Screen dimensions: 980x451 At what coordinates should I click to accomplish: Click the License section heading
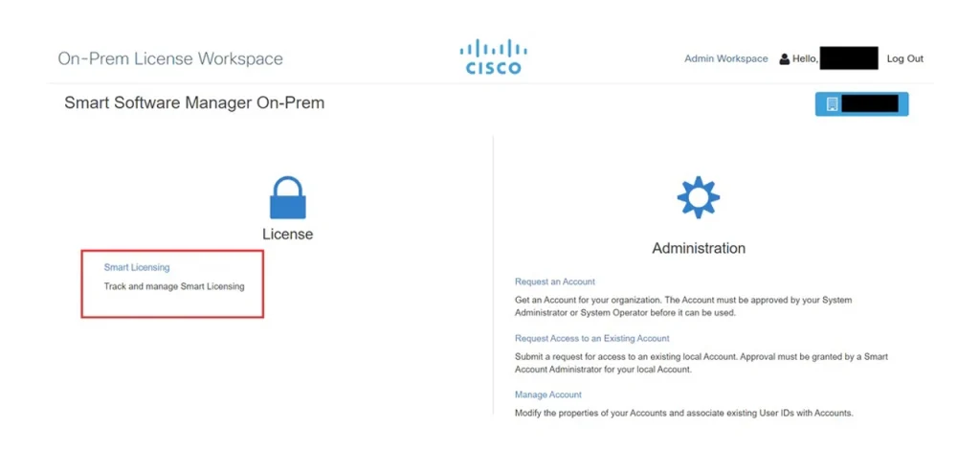pos(287,234)
